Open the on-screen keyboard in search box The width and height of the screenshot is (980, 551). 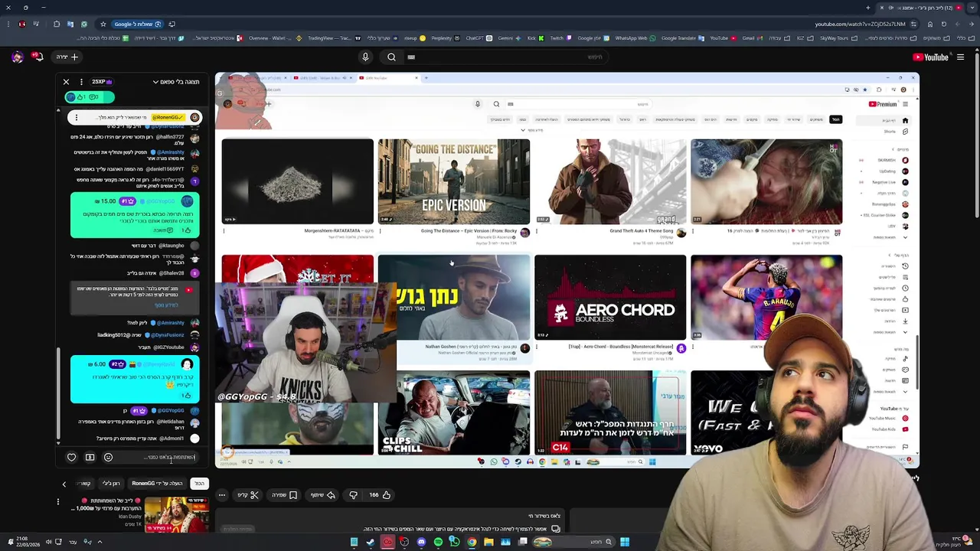(x=411, y=57)
